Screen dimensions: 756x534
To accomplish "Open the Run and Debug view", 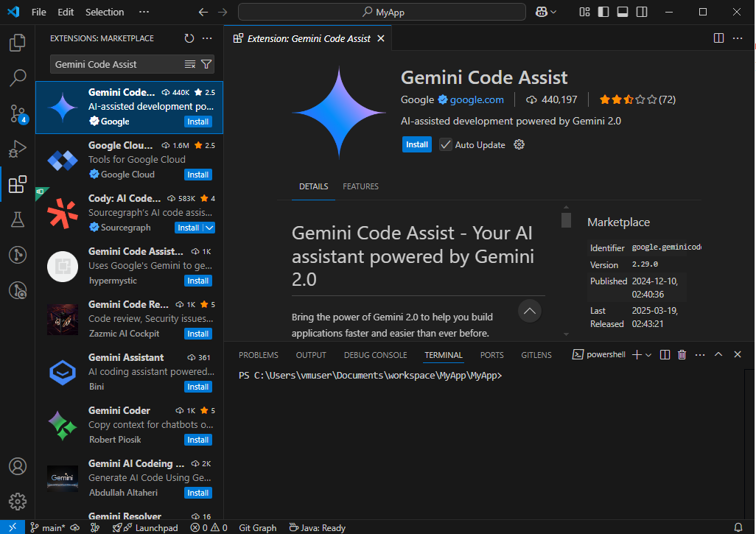I will 18,149.
